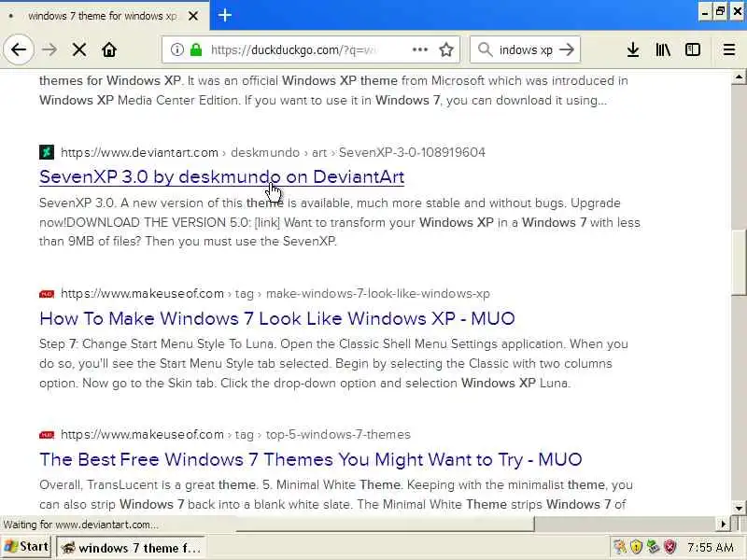The width and height of the screenshot is (747, 560).
Task: Show site information icon in address bar
Action: (176, 49)
